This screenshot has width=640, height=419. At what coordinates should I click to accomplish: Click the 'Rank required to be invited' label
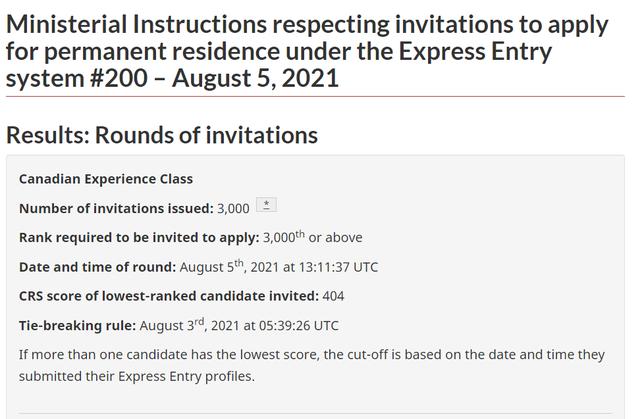tap(138, 238)
